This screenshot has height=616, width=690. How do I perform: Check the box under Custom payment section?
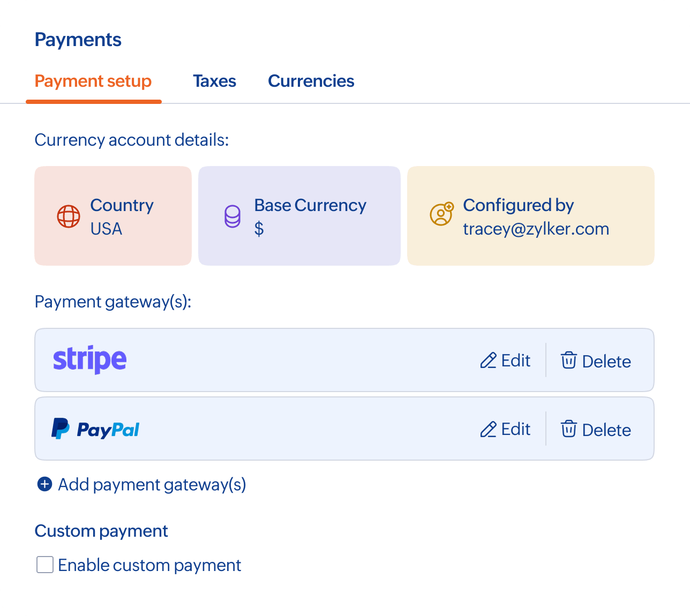[44, 564]
